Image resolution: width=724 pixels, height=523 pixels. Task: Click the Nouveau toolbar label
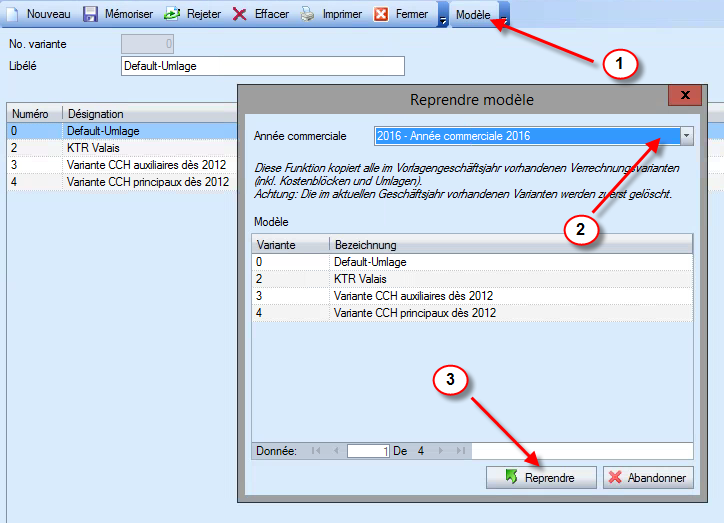click(x=48, y=14)
